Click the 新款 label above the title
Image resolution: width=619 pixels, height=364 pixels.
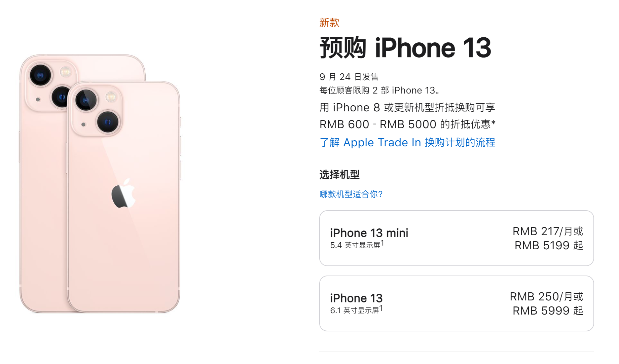pos(329,23)
